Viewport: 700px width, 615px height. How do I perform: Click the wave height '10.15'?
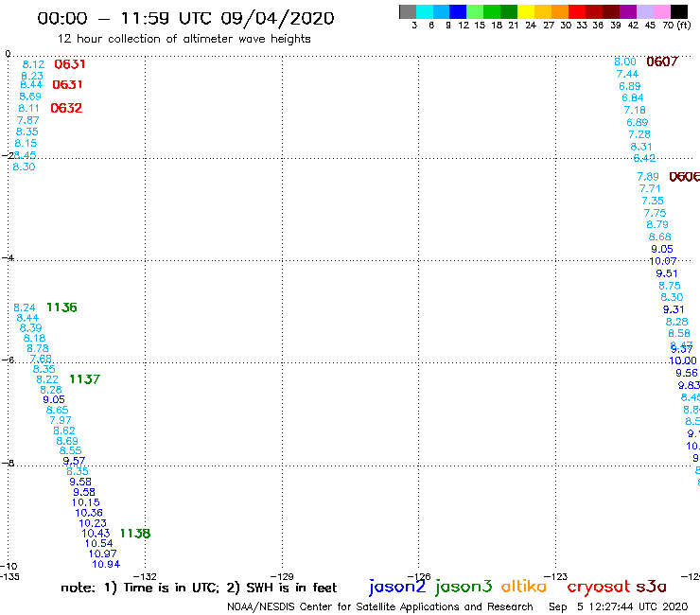[86, 502]
